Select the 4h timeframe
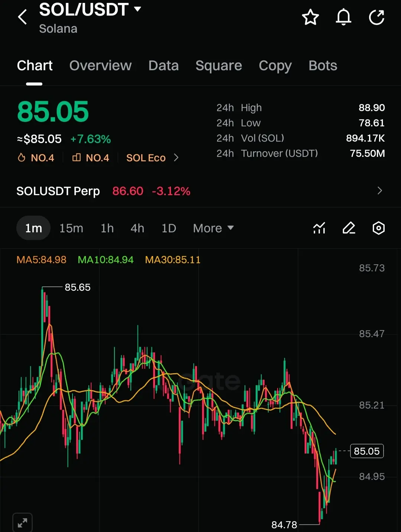 click(137, 228)
